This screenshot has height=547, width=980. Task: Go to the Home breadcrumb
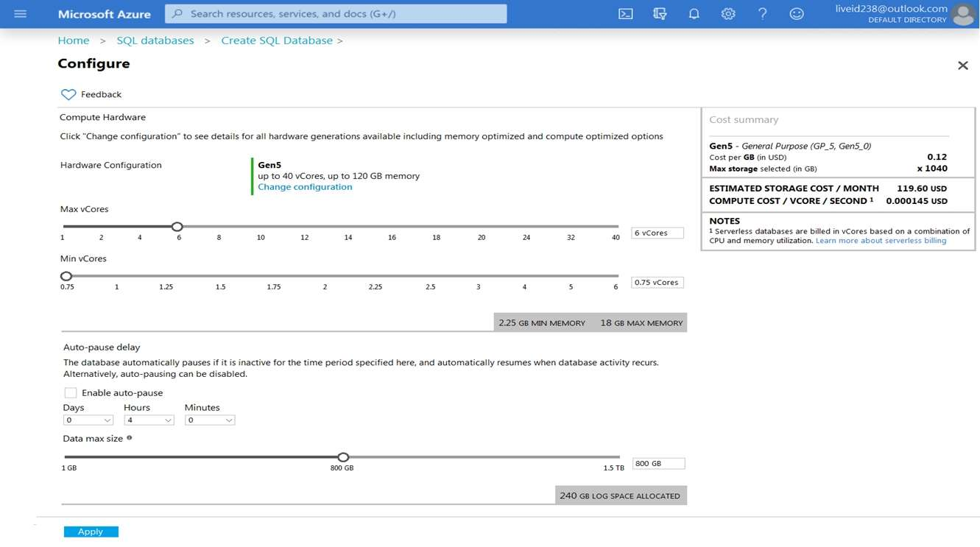(x=74, y=40)
